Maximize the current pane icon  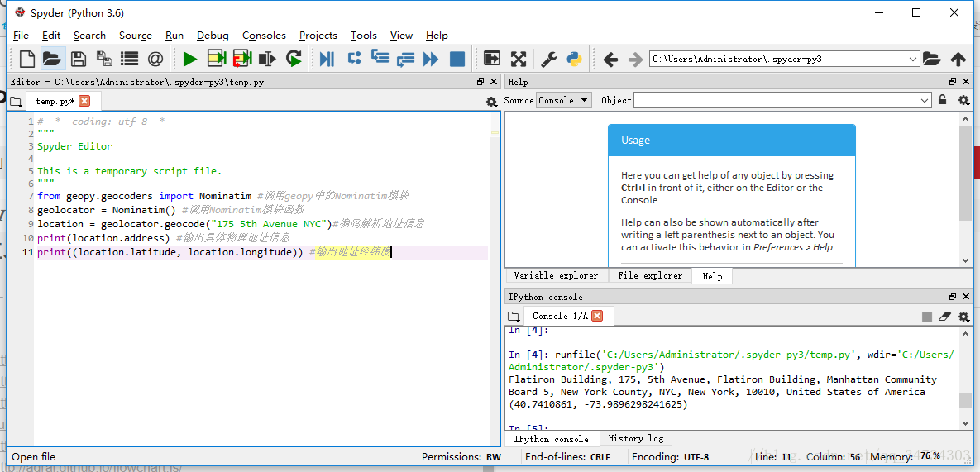pos(492,59)
